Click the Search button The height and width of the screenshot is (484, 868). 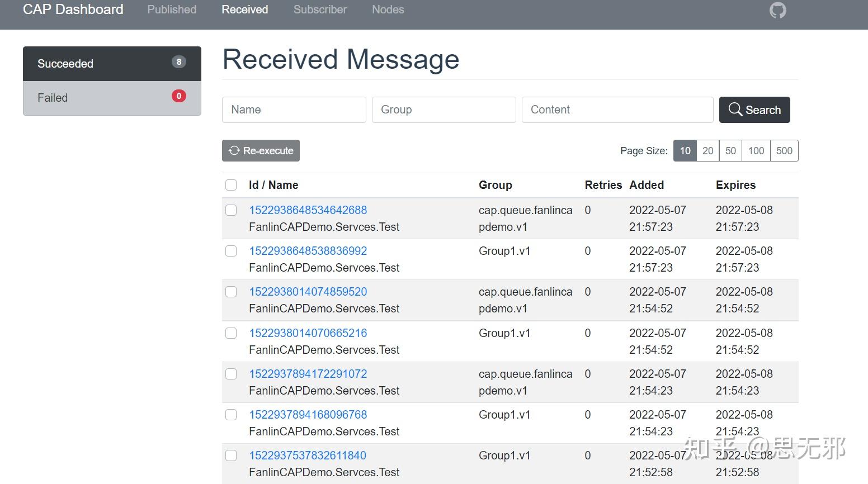point(754,110)
